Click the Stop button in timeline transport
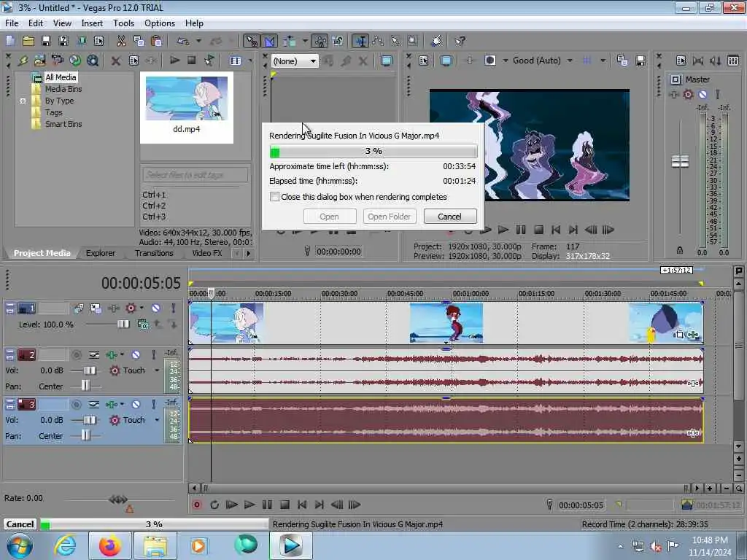Screen dimensions: 747x560 point(285,505)
